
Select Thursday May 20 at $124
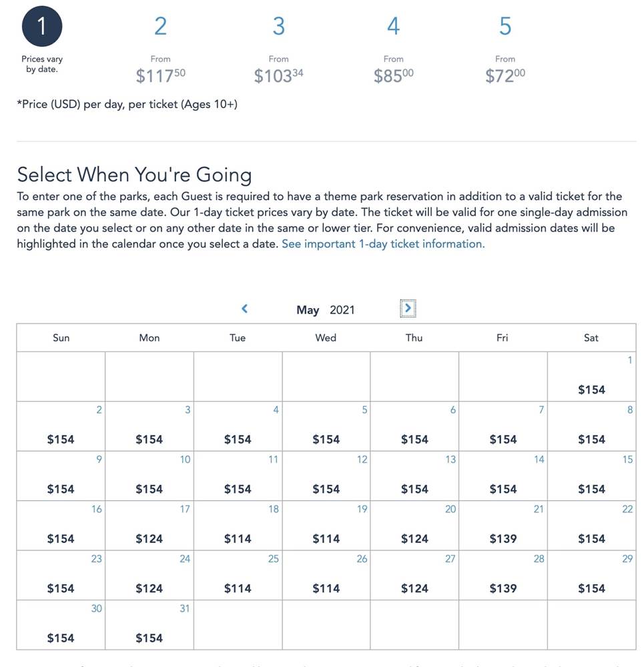coord(414,526)
